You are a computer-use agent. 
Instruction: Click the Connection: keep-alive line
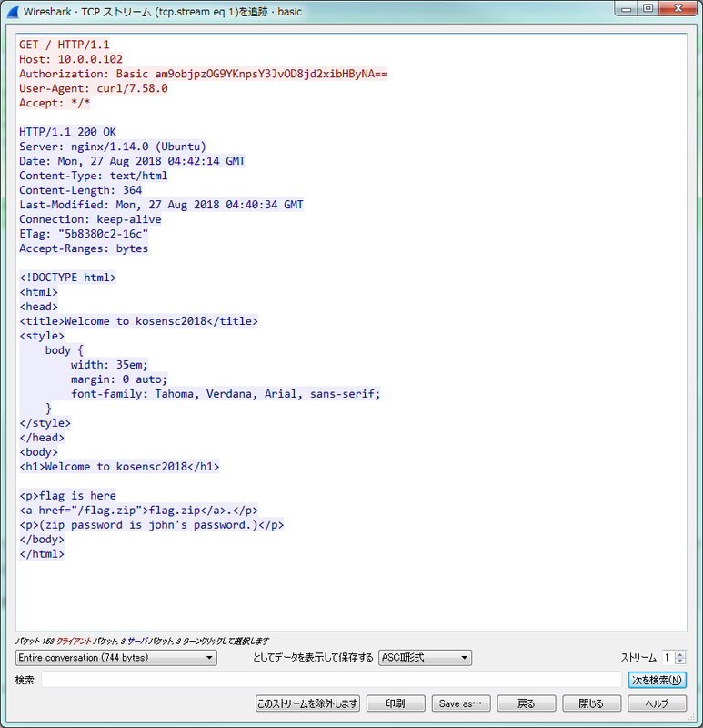[90, 219]
